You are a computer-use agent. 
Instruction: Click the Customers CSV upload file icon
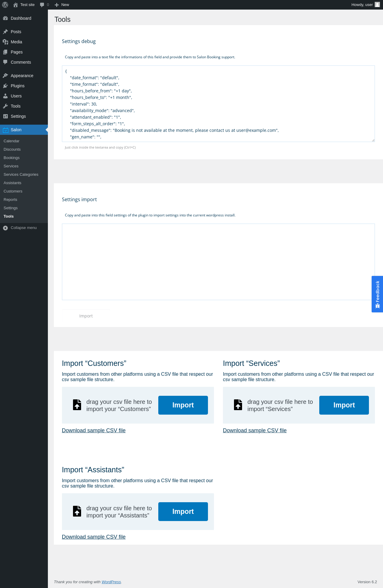(x=77, y=405)
